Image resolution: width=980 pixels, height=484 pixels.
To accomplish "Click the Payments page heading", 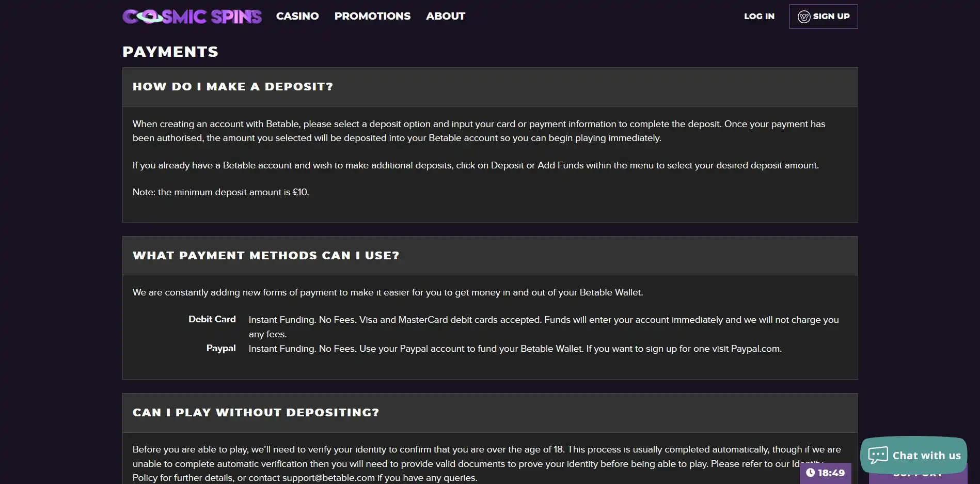I will 170,52.
